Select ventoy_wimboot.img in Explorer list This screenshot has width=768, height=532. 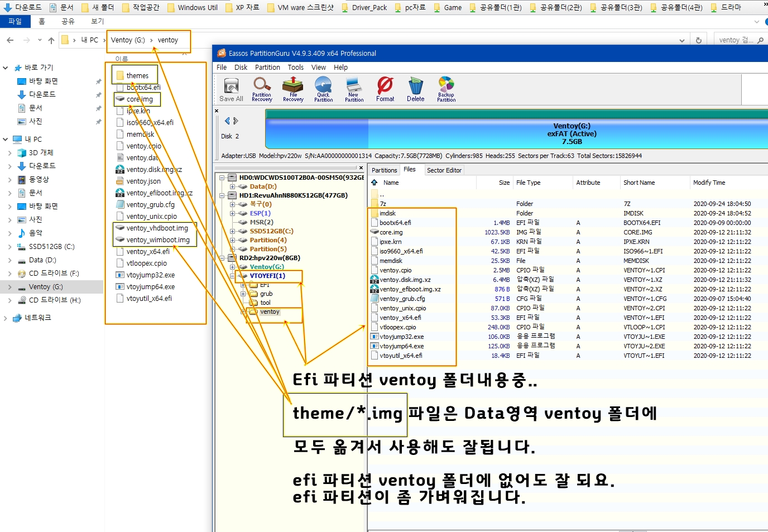point(158,239)
